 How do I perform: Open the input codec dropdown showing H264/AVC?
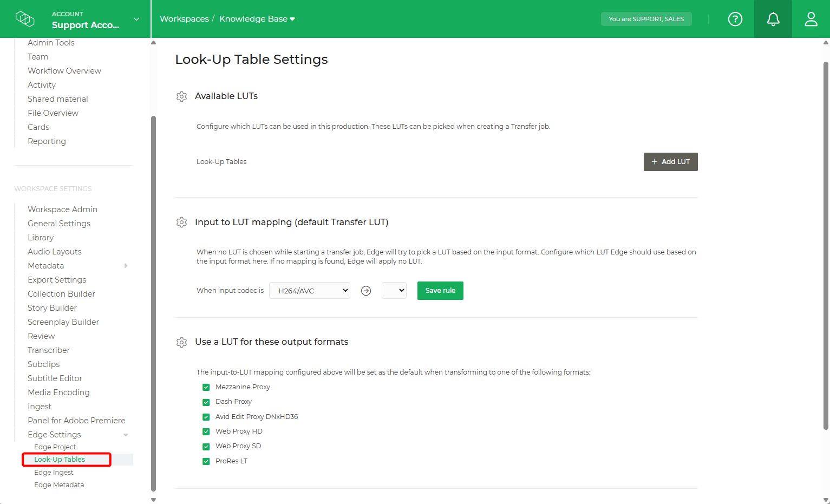(309, 290)
